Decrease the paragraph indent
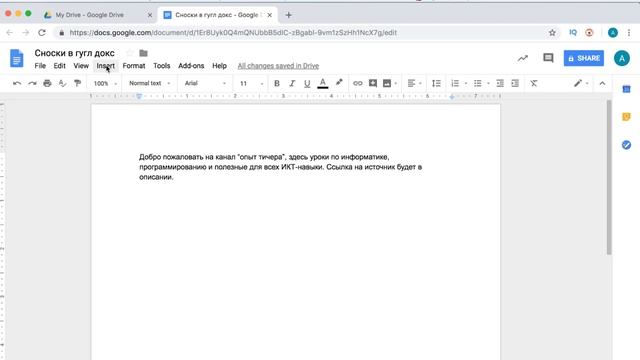Image resolution: width=640 pixels, height=360 pixels. (500, 83)
